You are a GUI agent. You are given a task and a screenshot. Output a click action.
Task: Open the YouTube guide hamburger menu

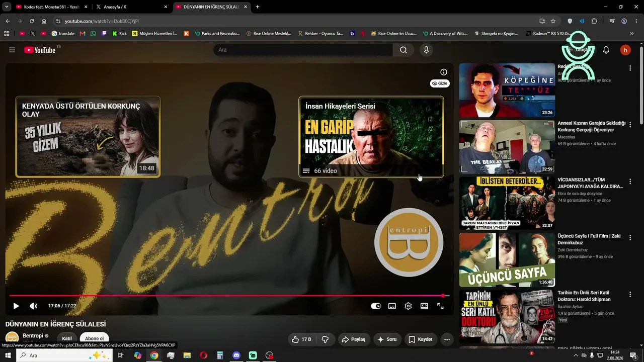pos(12,50)
